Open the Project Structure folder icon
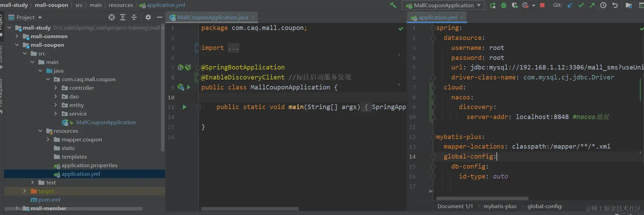The height and width of the screenshot is (215, 644). pyautogui.click(x=629, y=6)
